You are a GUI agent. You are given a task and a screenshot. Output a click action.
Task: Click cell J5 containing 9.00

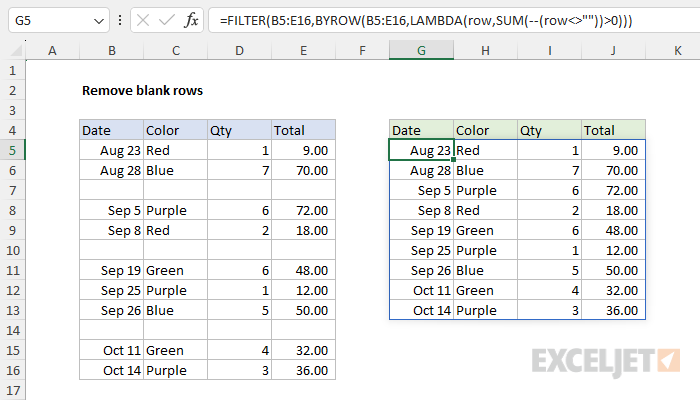613,150
